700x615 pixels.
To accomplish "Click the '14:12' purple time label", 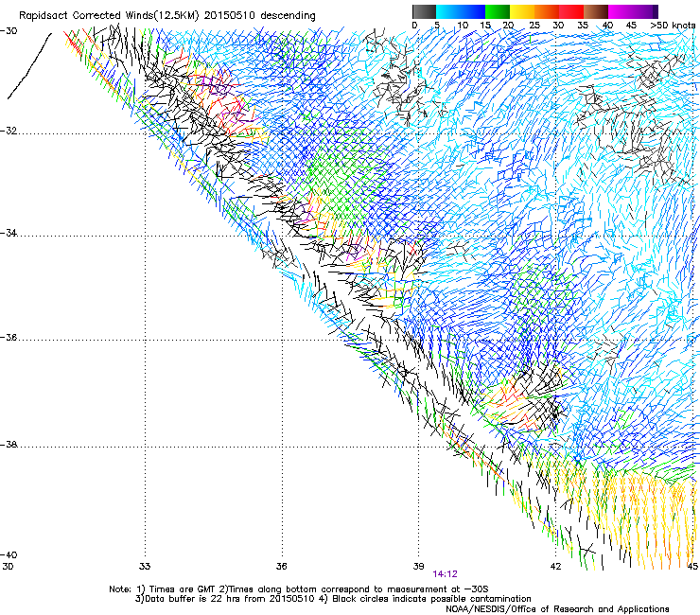I will [x=446, y=574].
